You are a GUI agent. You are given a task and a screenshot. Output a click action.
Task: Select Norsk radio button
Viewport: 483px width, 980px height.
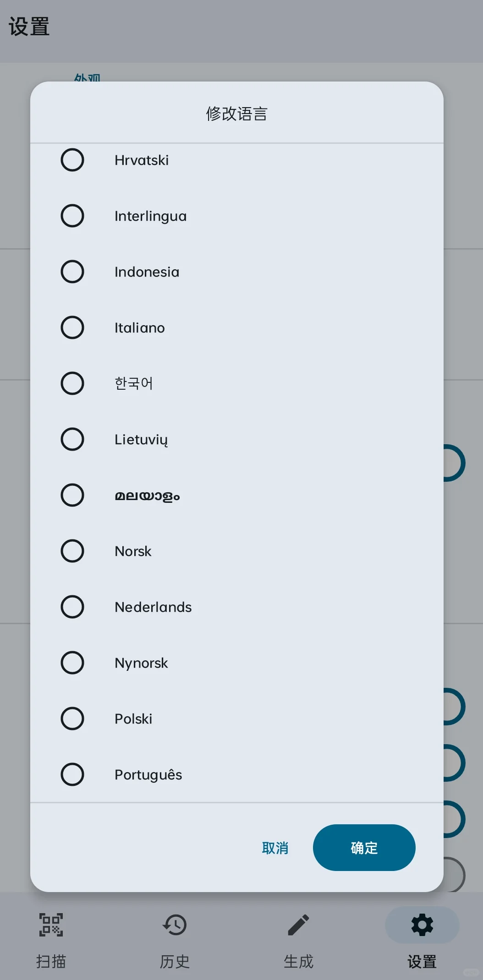(x=72, y=551)
